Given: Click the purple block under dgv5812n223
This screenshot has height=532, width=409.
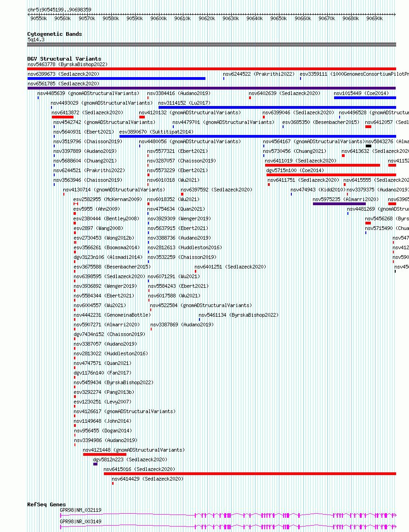Looking at the screenshot, I should pyautogui.click(x=96, y=464).
